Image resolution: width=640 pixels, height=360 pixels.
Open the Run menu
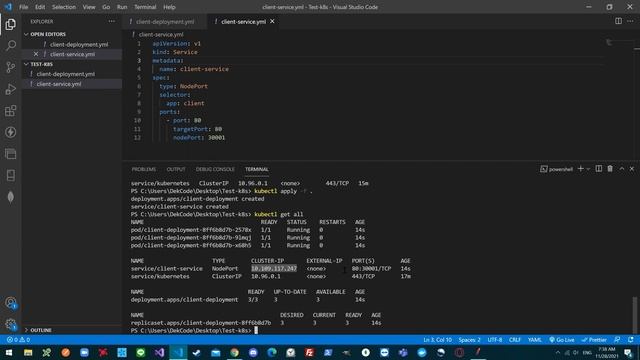pyautogui.click(x=122, y=7)
